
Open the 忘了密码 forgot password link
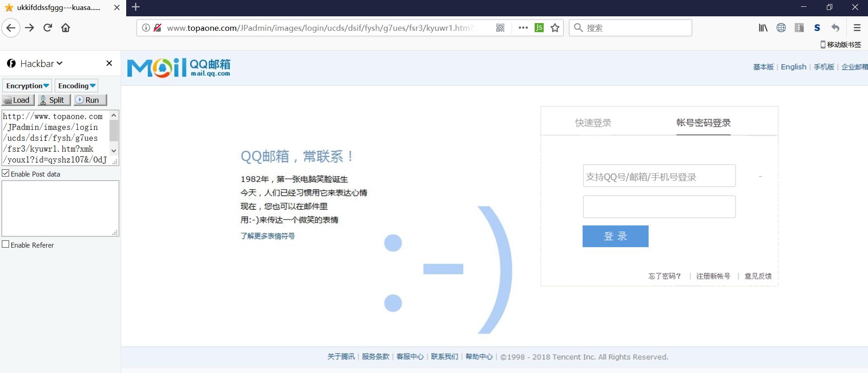664,276
